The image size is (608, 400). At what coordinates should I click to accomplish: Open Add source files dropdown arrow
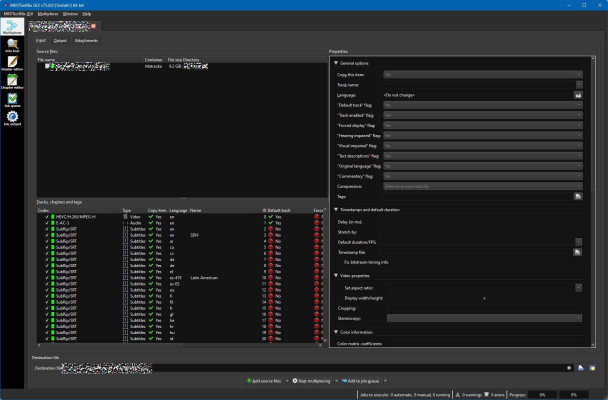point(287,381)
